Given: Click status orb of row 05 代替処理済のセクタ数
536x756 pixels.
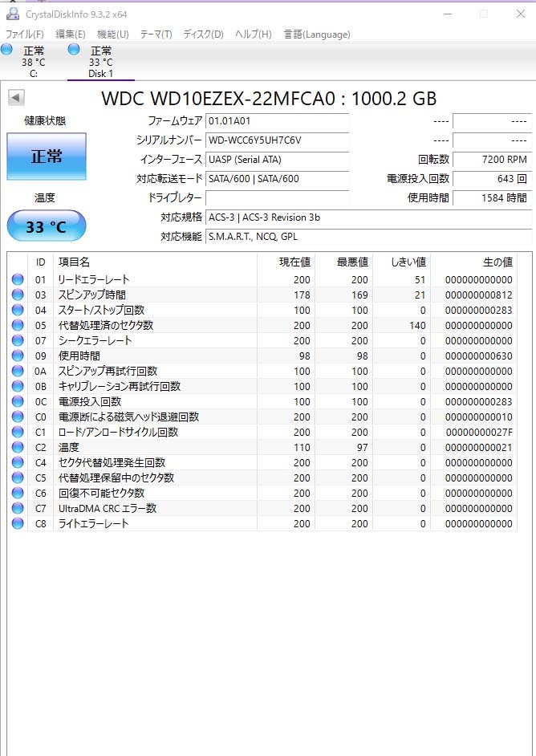Looking at the screenshot, I should coord(18,325).
